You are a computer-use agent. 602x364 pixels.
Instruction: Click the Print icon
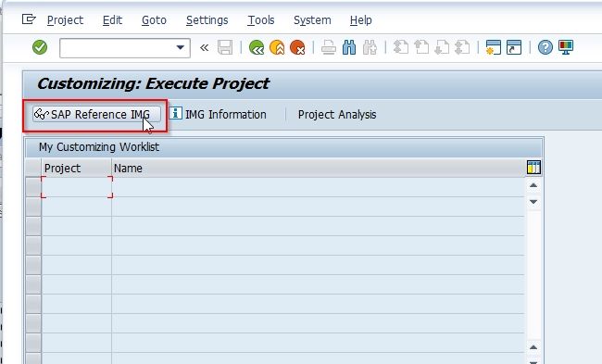click(x=328, y=47)
